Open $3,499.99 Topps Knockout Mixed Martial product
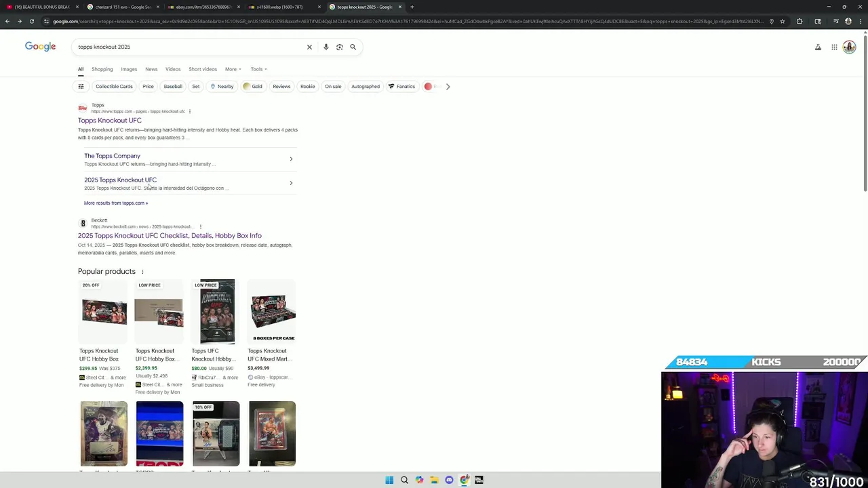Image resolution: width=868 pixels, height=488 pixels. click(271, 333)
